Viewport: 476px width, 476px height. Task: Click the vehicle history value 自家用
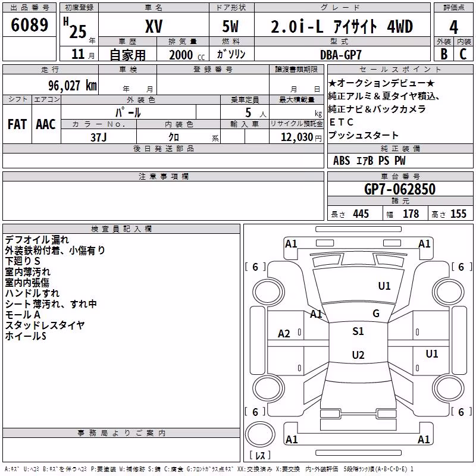(127, 55)
